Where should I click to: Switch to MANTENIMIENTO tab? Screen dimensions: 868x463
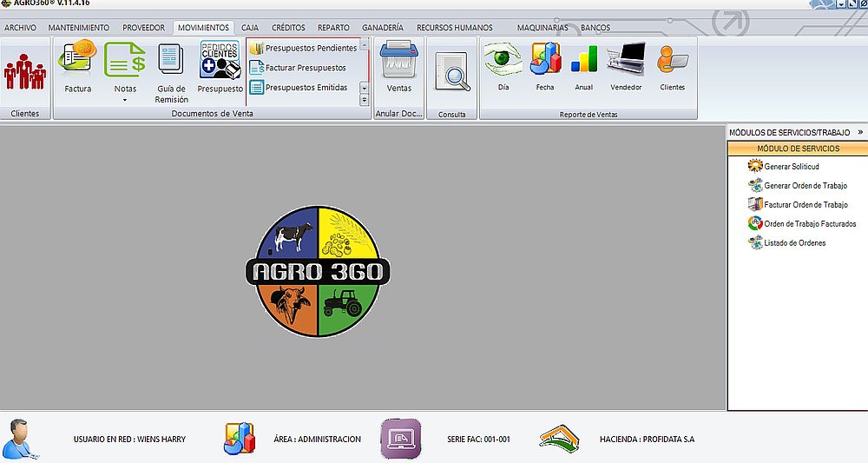coord(79,27)
